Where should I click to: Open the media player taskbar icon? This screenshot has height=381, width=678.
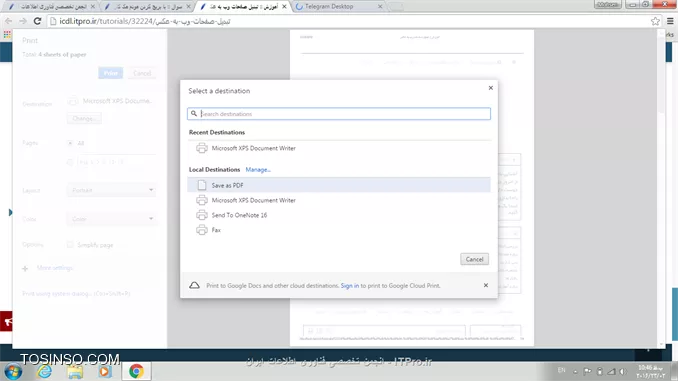pyautogui.click(x=104, y=371)
